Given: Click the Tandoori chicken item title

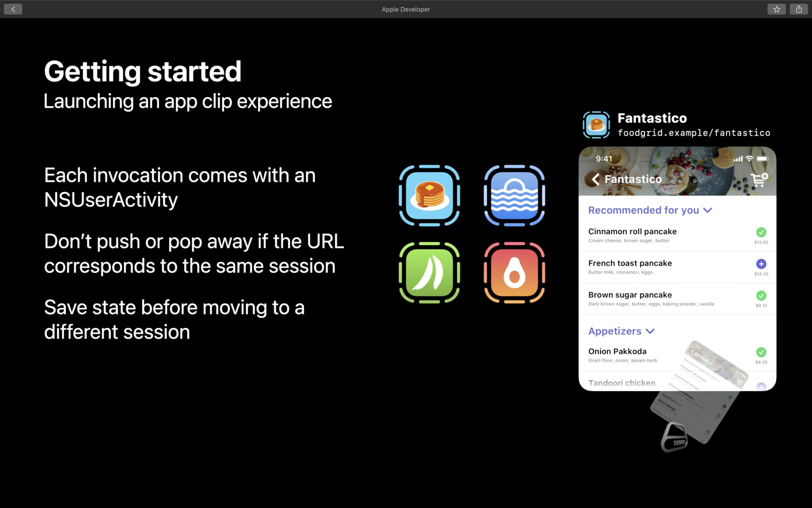Looking at the screenshot, I should [621, 383].
